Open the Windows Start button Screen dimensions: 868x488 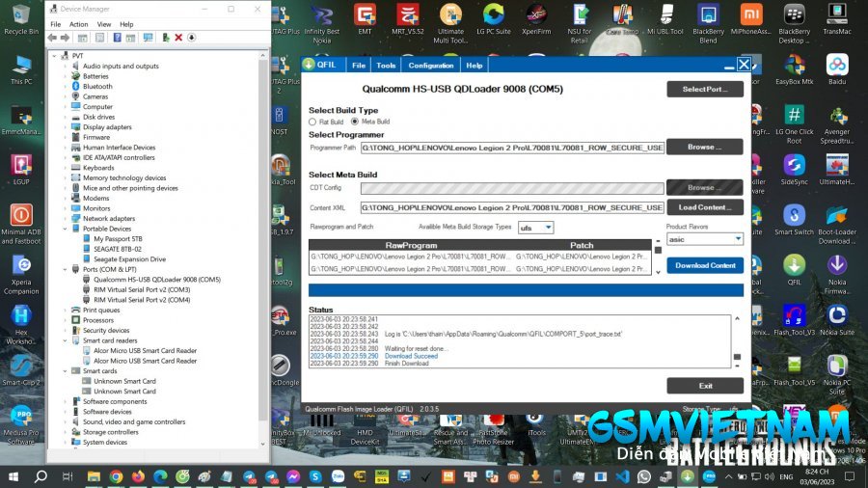(14, 476)
